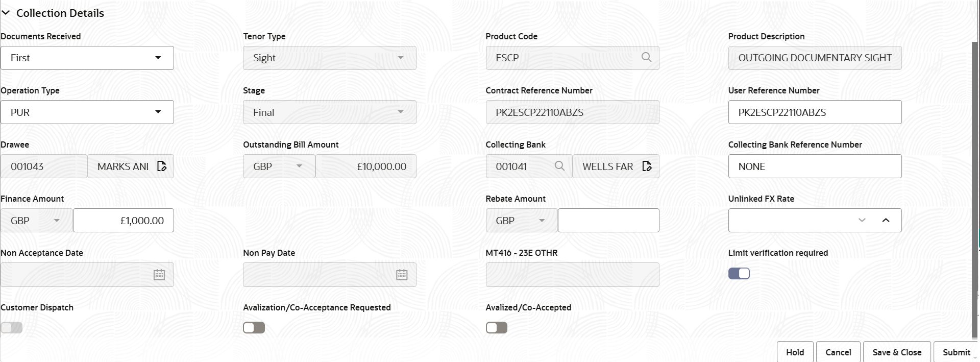980x362 pixels.
Task: Enable the Customer Dispatch toggle
Action: coord(11,327)
